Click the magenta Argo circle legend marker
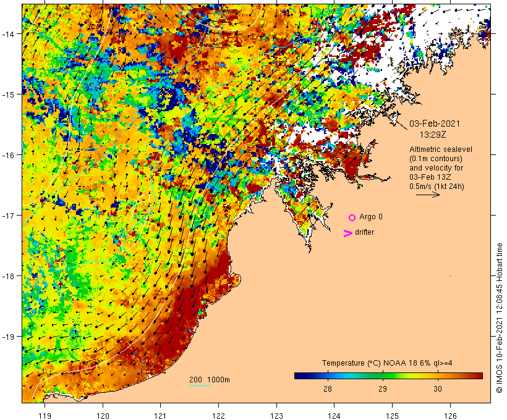 click(352, 218)
